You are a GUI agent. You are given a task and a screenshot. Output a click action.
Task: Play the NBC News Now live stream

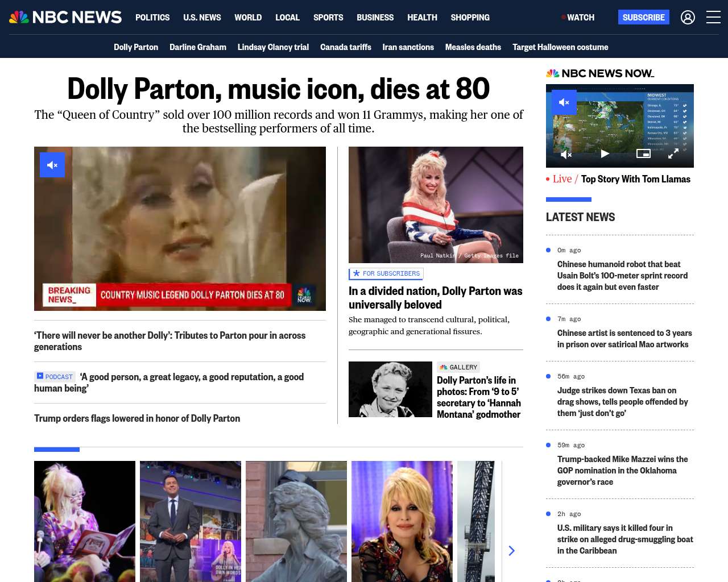point(605,153)
